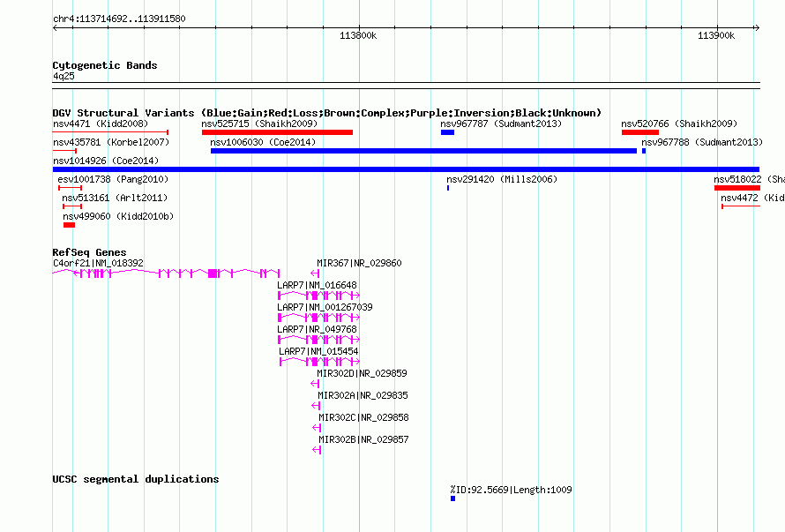Click the right arrowhead of the coordinate ruler
Image resolution: width=785 pixels, height=532 pixels.
click(x=757, y=28)
